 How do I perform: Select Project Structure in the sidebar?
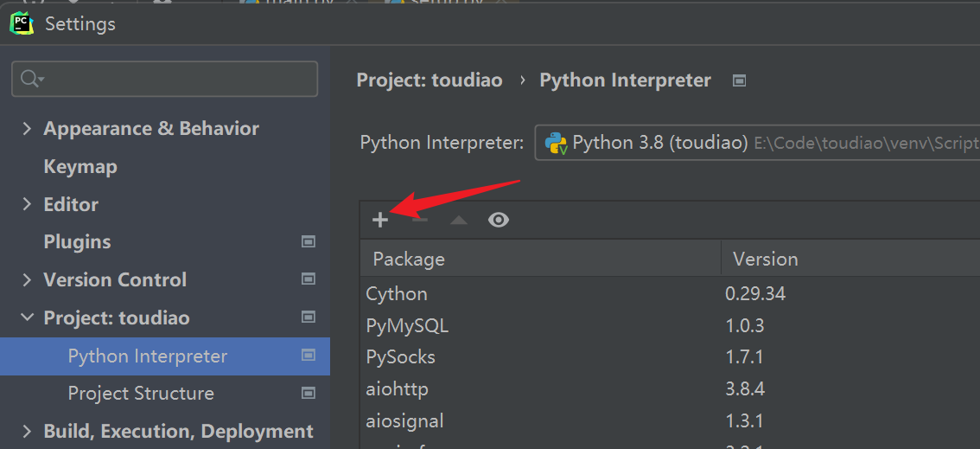[141, 394]
